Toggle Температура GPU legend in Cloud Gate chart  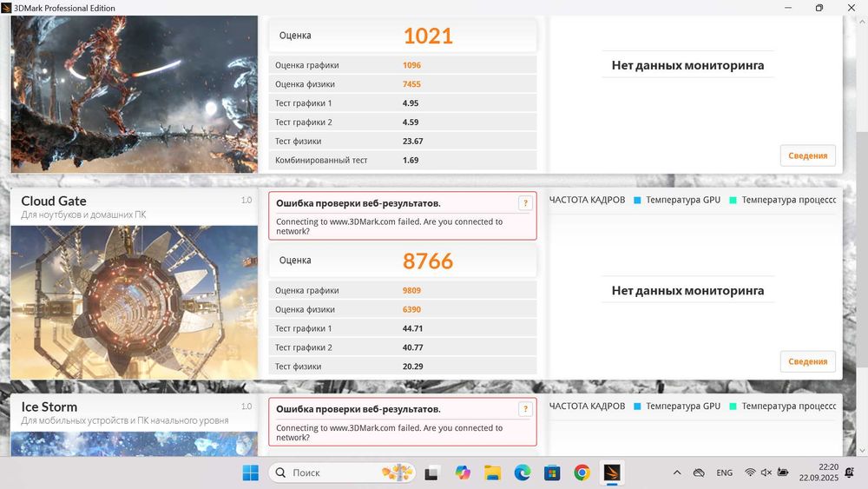[677, 200]
